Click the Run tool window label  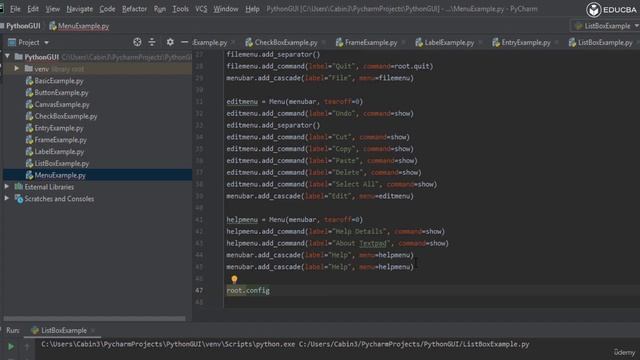pyautogui.click(x=13, y=330)
